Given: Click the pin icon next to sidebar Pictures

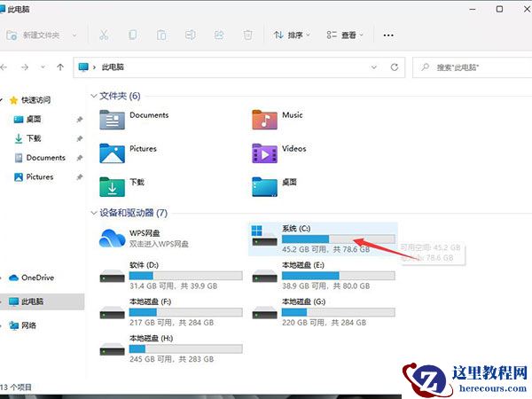Looking at the screenshot, I should [x=80, y=177].
